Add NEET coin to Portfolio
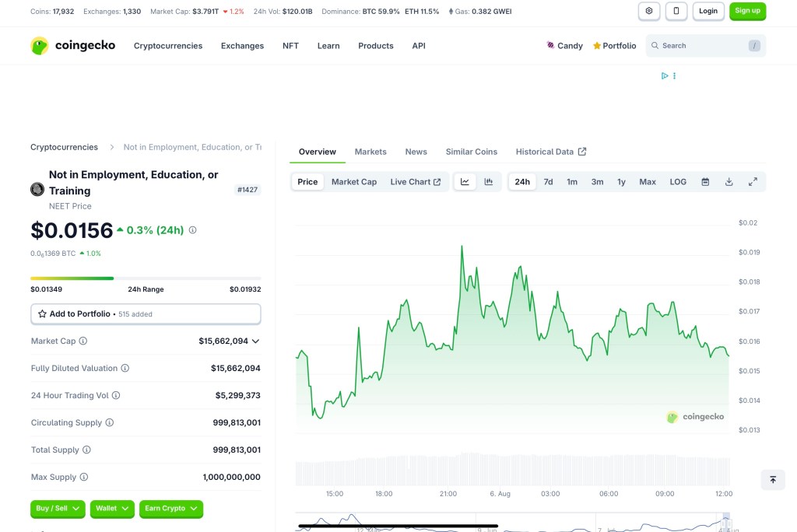Image resolution: width=797 pixels, height=532 pixels. [x=146, y=314]
